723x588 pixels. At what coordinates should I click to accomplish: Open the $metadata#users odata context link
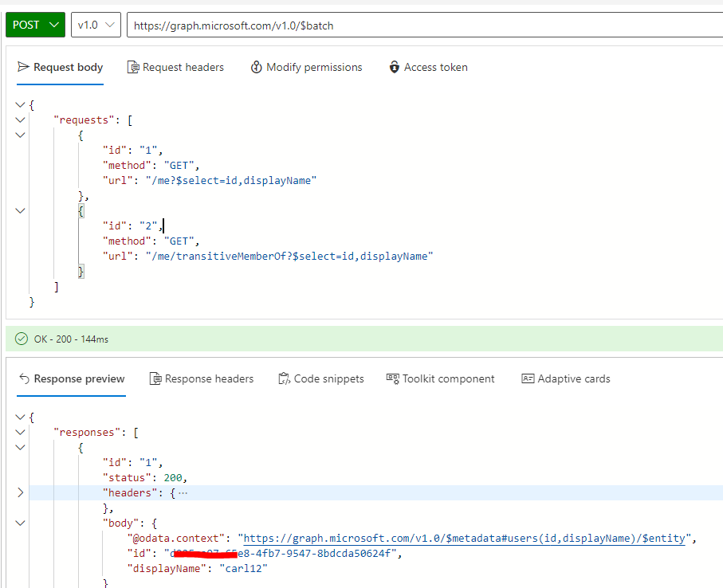coord(464,539)
